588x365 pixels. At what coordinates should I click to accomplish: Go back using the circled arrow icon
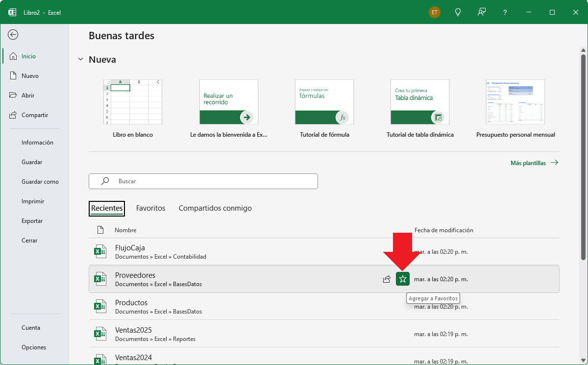pyautogui.click(x=13, y=34)
